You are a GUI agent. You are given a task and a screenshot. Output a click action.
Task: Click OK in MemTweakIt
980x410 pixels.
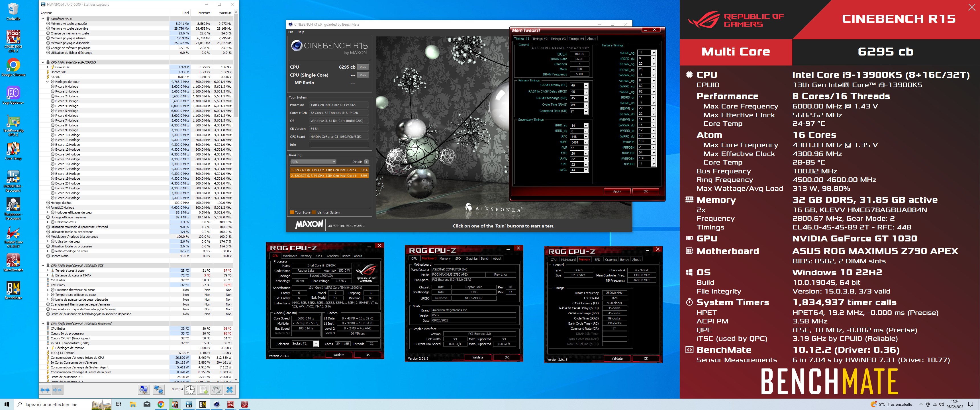coord(645,191)
